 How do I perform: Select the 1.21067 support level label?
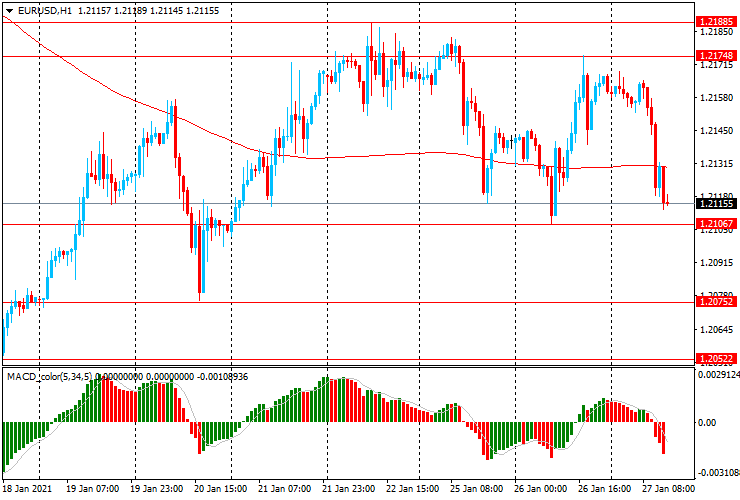716,224
